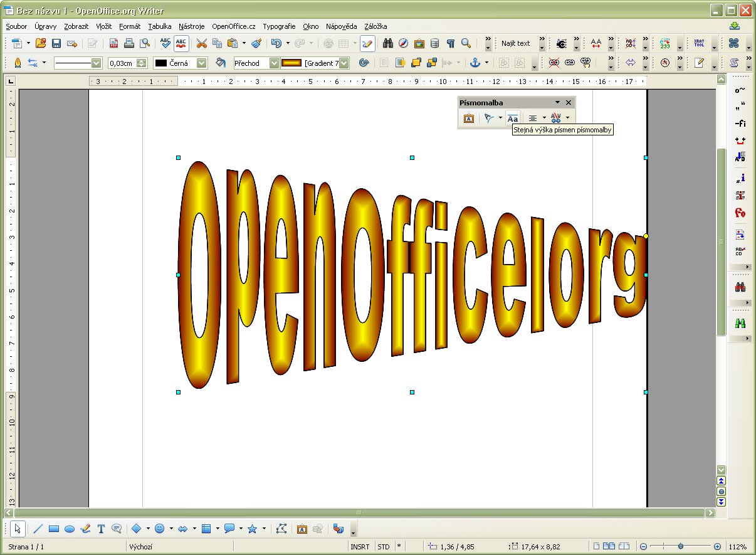The image size is (756, 555).
Task: Click the 112% zoom level in status bar
Action: click(738, 547)
